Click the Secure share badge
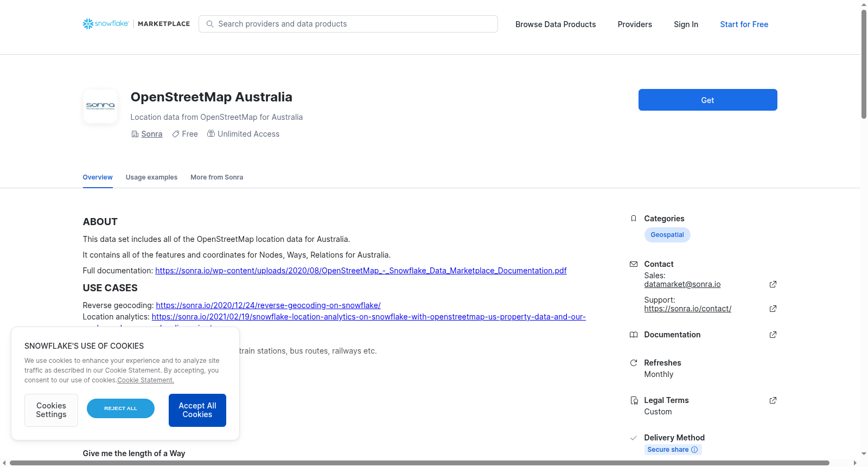This screenshot has width=868, height=467. coord(673,450)
